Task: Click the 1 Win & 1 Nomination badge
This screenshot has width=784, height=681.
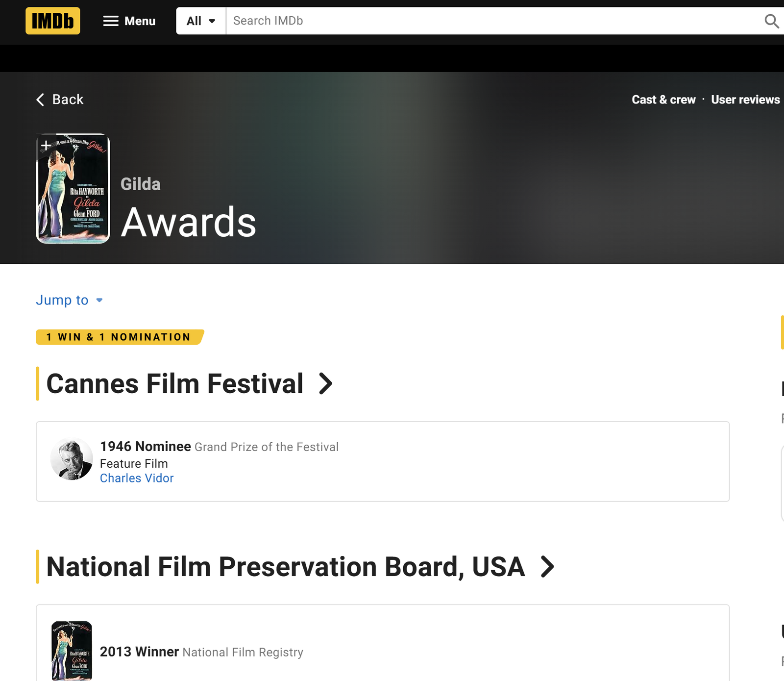Action: (119, 337)
